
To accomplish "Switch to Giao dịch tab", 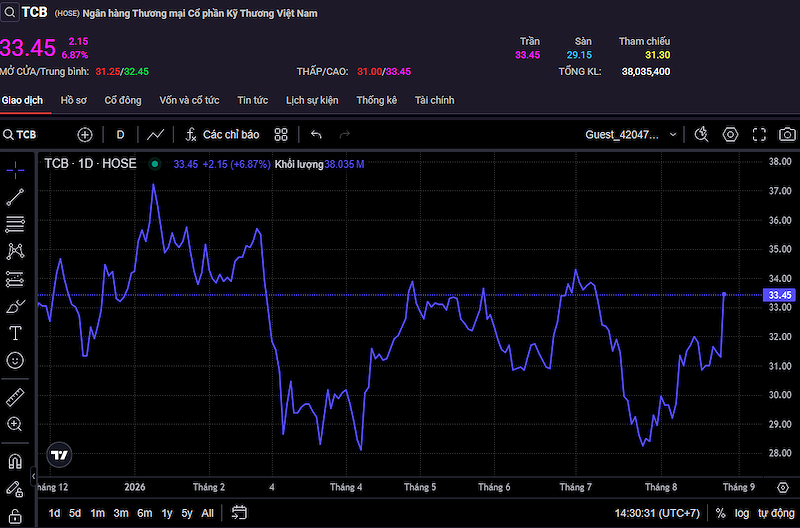I will coord(22,100).
